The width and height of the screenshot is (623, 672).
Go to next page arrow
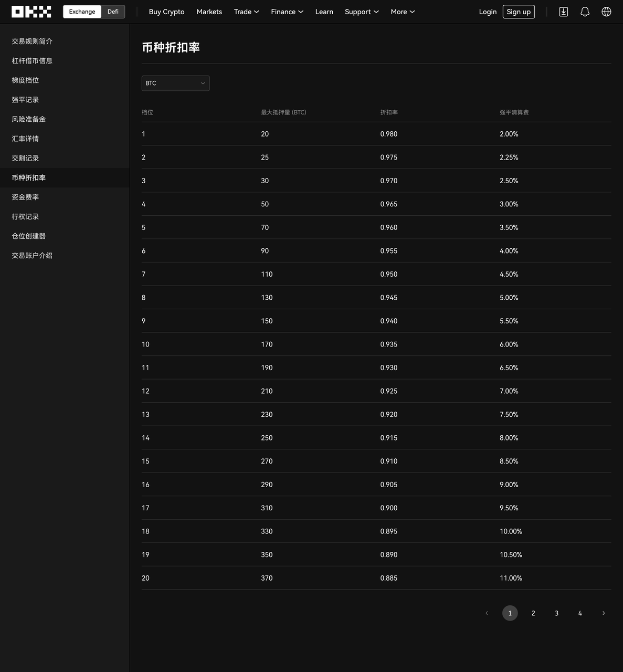click(603, 613)
